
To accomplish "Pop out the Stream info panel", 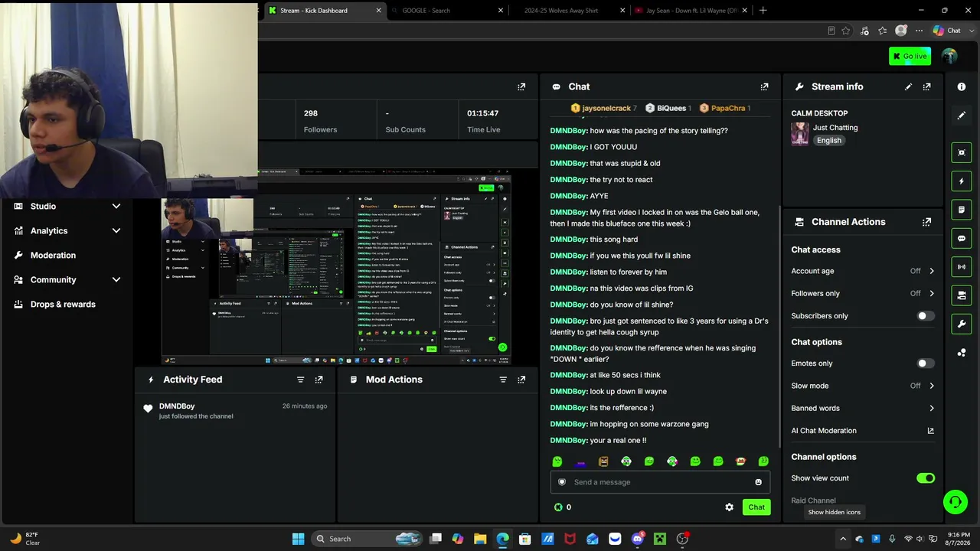I will pyautogui.click(x=926, y=86).
